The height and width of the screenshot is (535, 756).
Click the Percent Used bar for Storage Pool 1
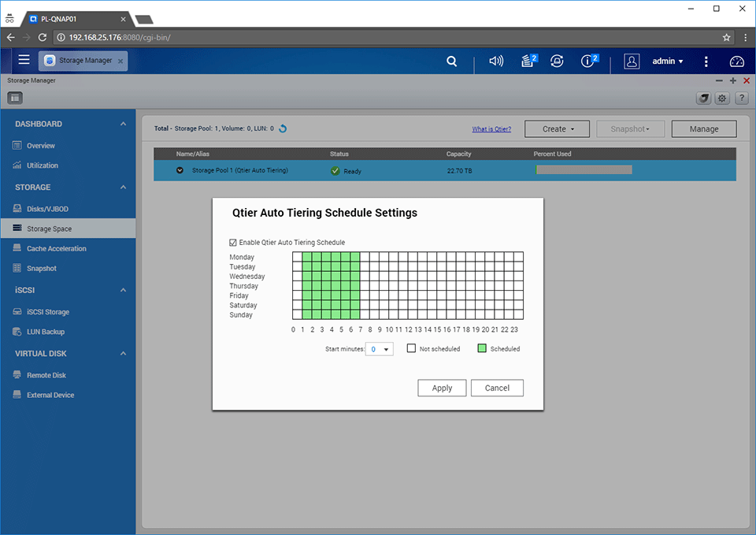(x=584, y=170)
